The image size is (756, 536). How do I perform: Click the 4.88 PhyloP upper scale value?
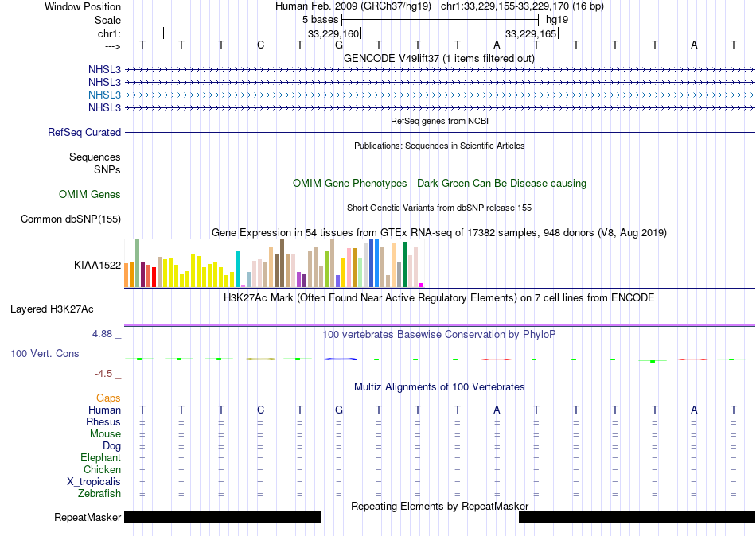pyautogui.click(x=102, y=333)
